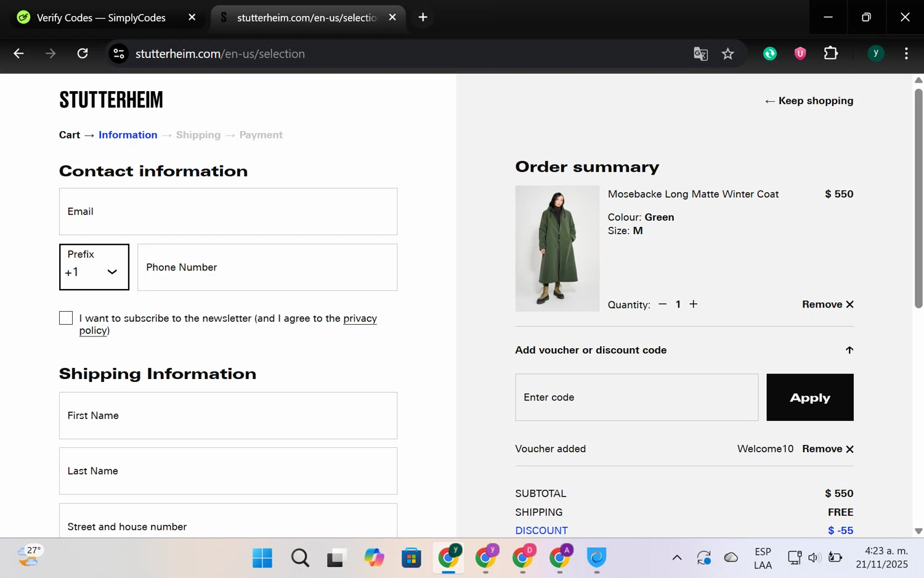Apply the discount code

[810, 397]
